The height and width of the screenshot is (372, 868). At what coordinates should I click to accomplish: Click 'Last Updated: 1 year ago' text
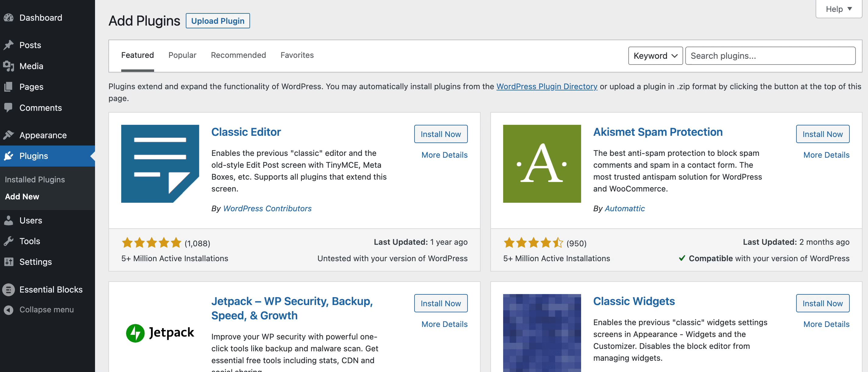[x=421, y=242]
